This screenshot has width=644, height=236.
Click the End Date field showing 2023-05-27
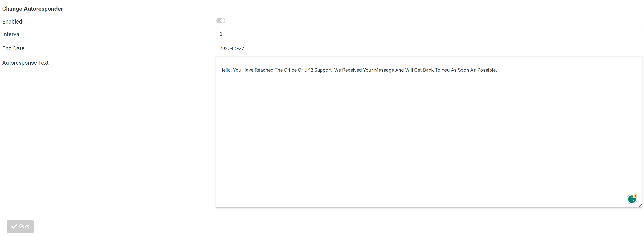pos(428,48)
